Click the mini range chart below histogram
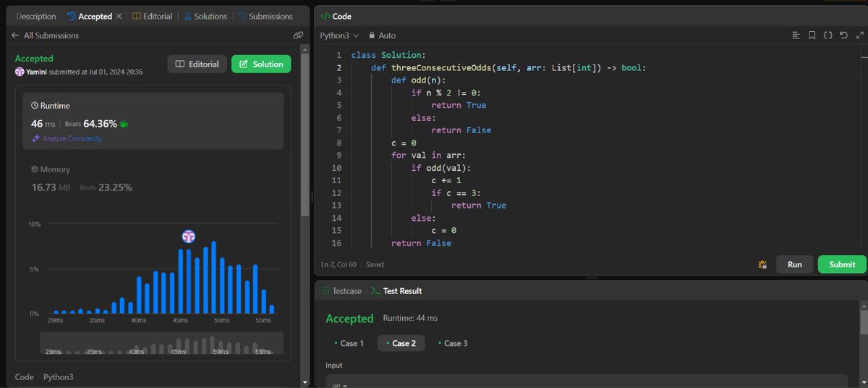 [161, 344]
